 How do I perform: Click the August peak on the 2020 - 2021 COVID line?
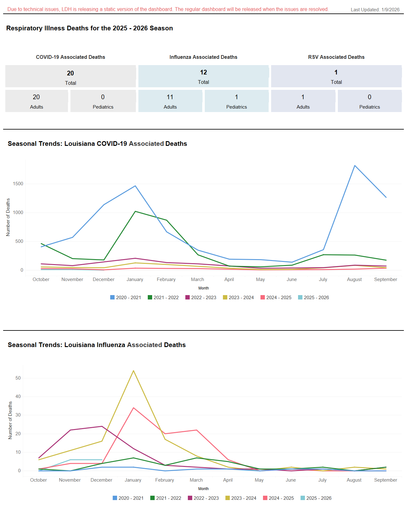click(354, 166)
